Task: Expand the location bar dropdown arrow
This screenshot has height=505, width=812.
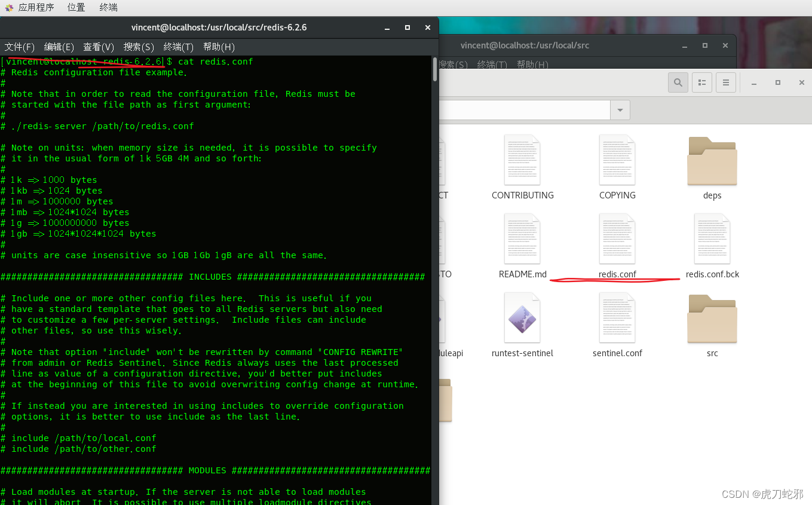Action: pos(620,110)
